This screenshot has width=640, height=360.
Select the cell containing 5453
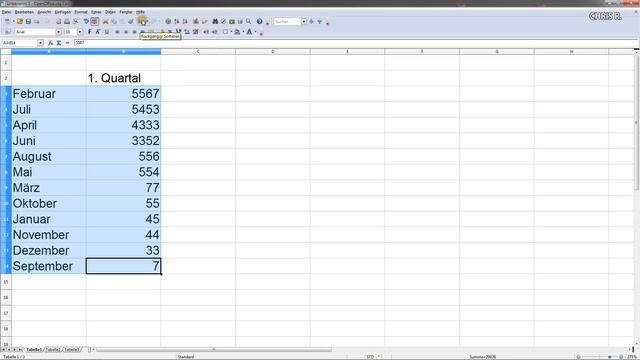[123, 109]
